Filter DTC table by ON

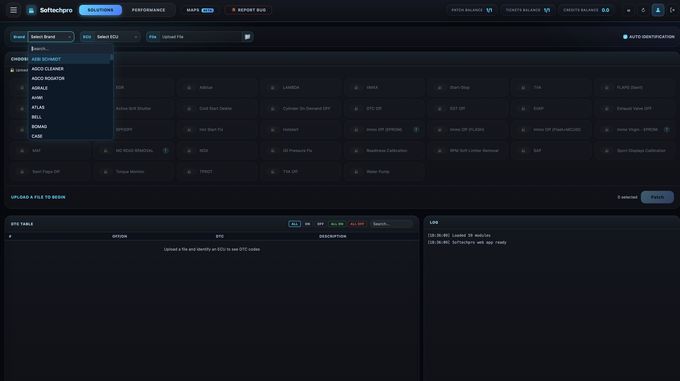point(307,224)
